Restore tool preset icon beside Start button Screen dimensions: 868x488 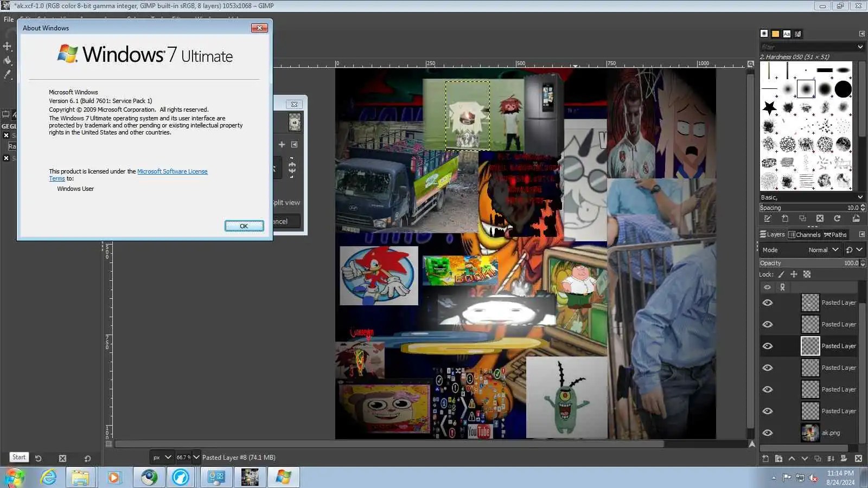click(38, 458)
